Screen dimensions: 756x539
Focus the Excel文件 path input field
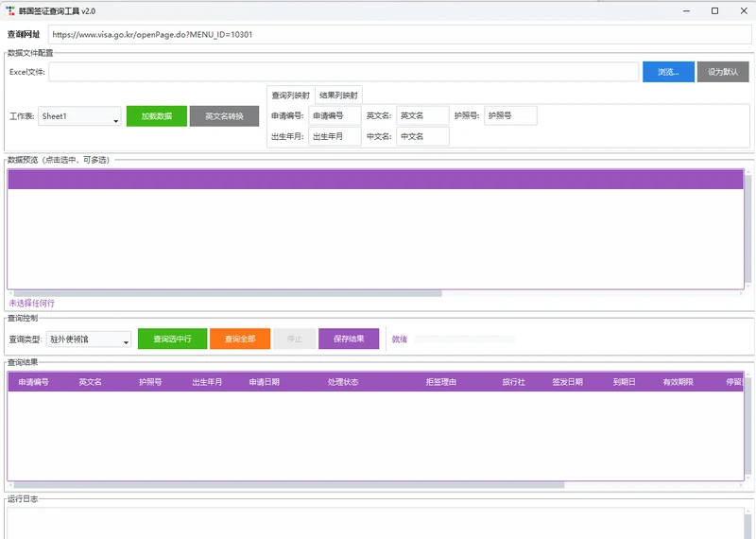click(343, 72)
